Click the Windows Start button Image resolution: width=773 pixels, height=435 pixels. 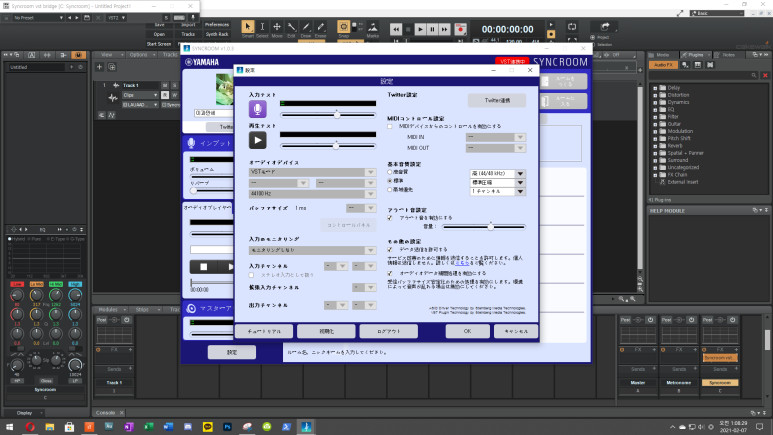click(9, 427)
